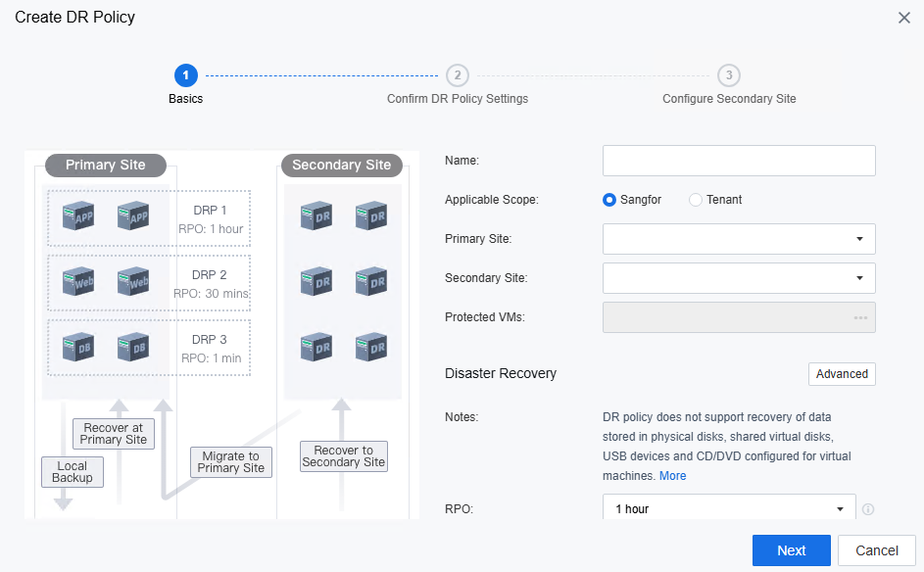Expand the RPO 1 hour dropdown
This screenshot has width=924, height=572.
coord(729,507)
